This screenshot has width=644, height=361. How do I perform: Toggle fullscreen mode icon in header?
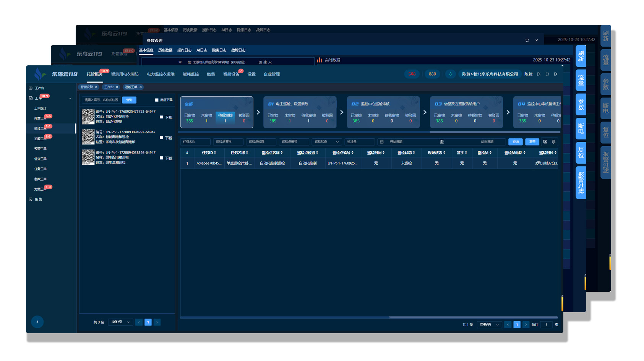click(x=547, y=74)
